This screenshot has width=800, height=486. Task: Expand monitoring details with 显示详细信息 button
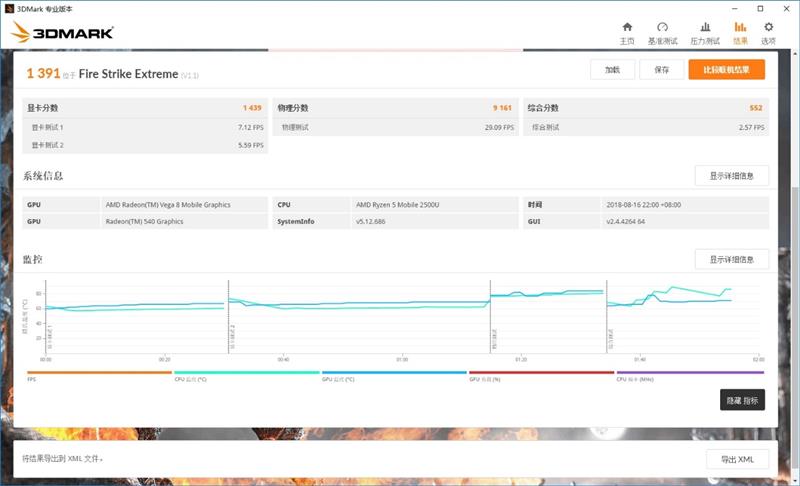[731, 260]
